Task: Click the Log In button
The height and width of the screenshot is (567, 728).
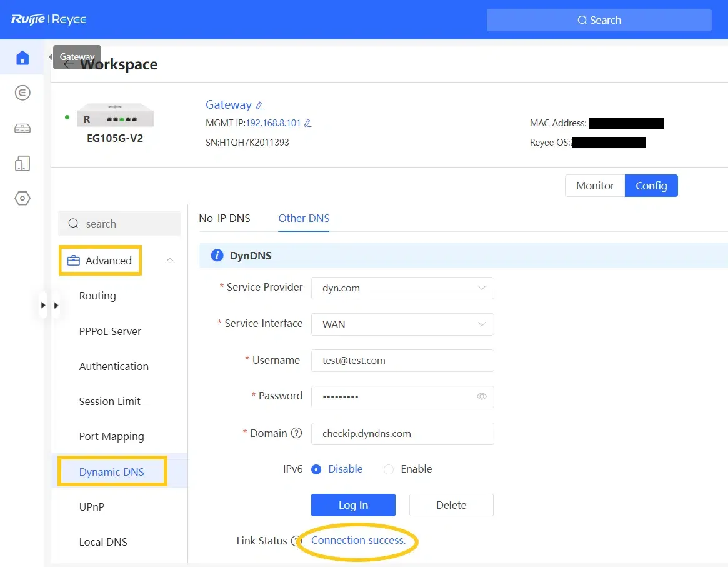Action: 353,505
